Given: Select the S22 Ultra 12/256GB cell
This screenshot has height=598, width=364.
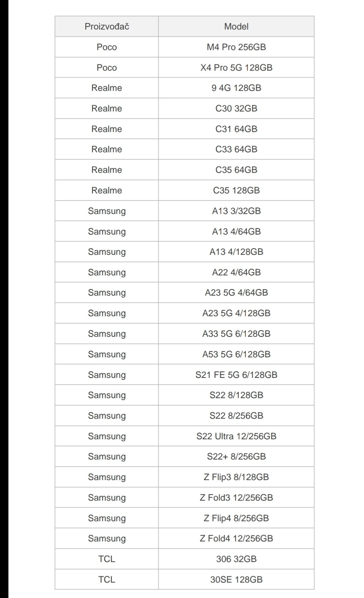Looking at the screenshot, I should tap(236, 436).
